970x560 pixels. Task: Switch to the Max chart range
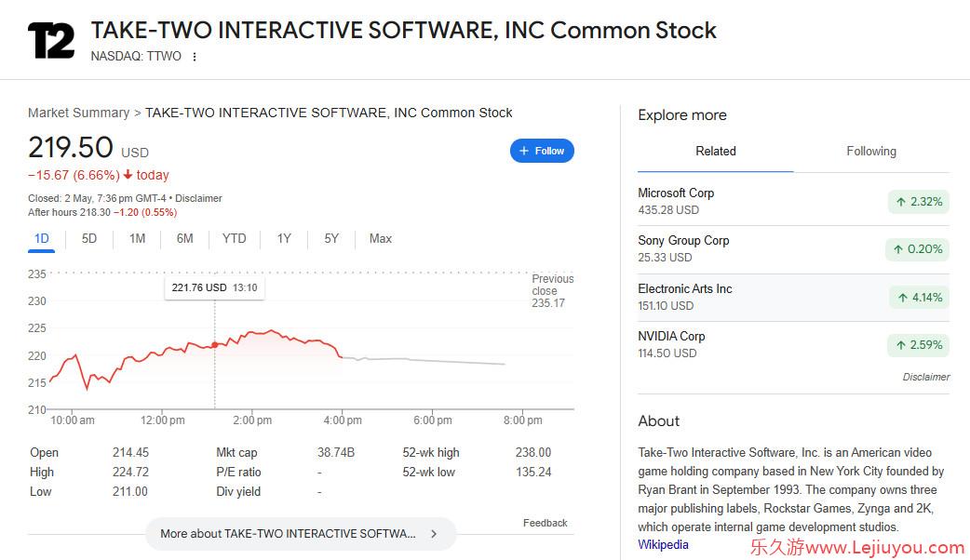381,238
